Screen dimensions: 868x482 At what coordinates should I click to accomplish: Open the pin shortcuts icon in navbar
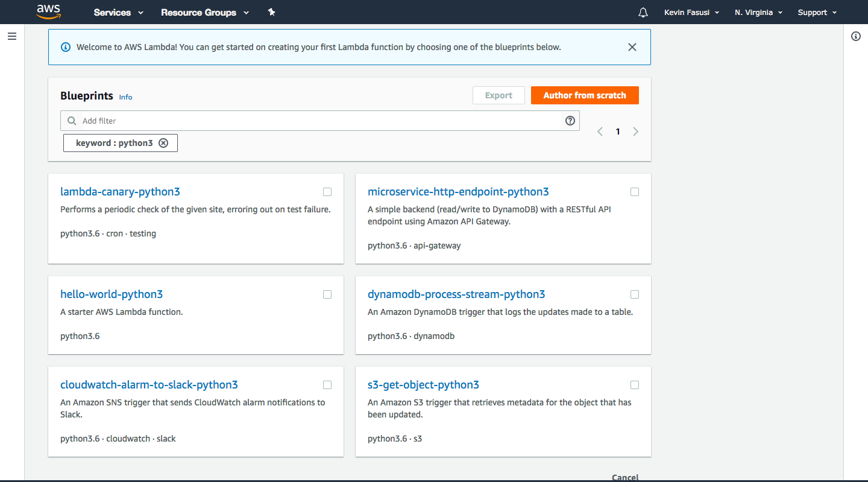[x=271, y=12]
